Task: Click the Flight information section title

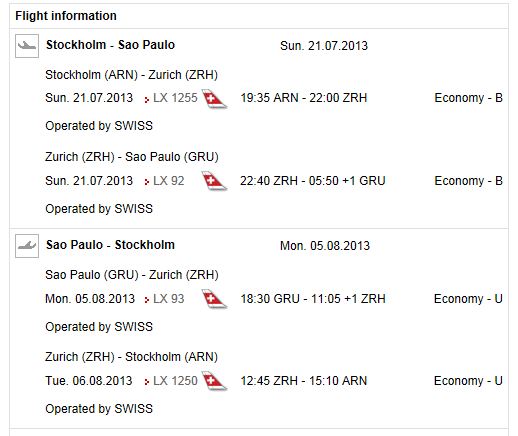Action: click(x=66, y=16)
